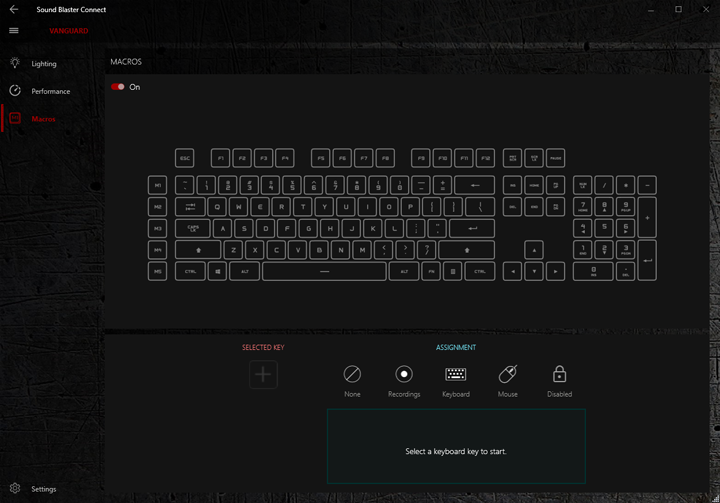This screenshot has height=503, width=720.
Task: Choose the M5 macro key
Action: click(157, 271)
